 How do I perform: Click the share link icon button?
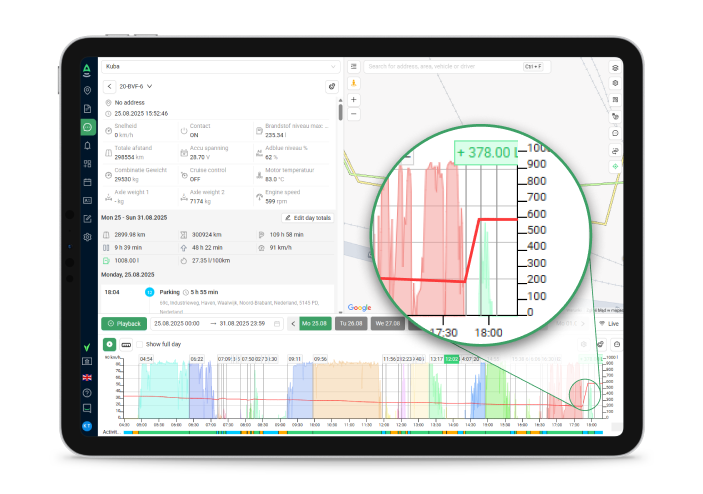tap(331, 86)
